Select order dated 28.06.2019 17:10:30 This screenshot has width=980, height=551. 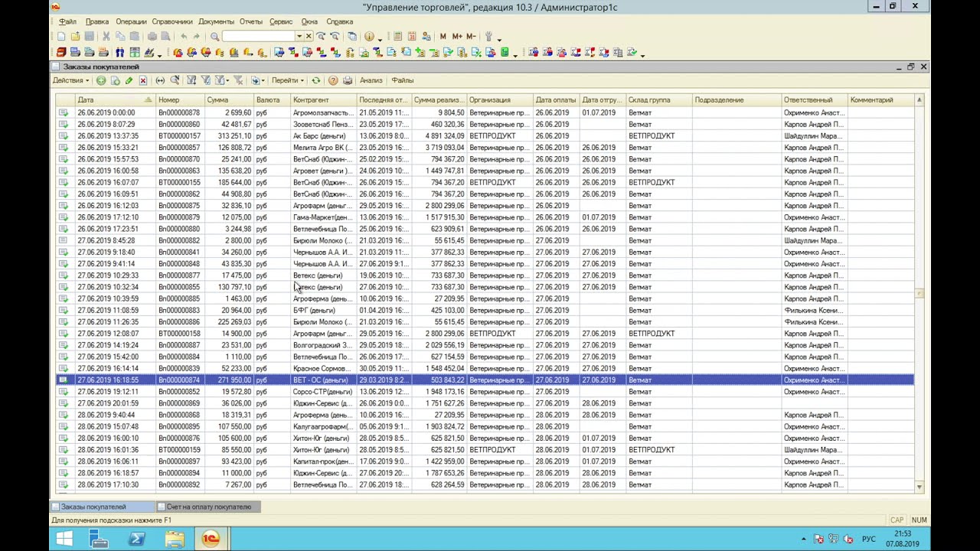485,484
